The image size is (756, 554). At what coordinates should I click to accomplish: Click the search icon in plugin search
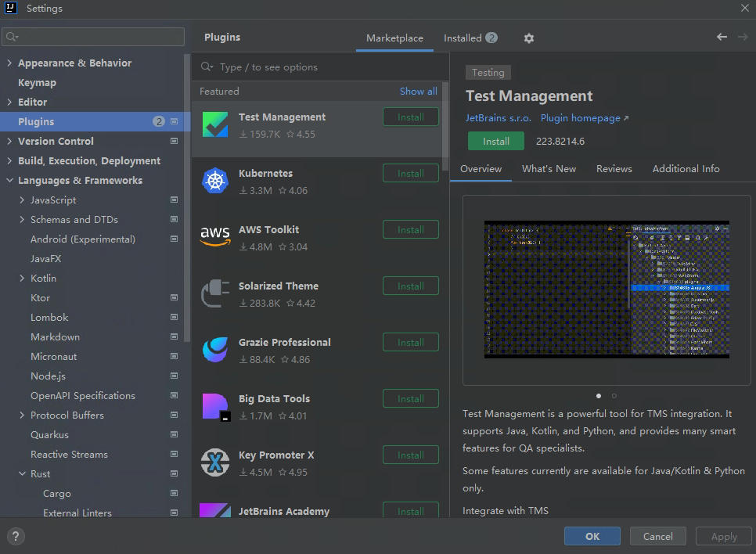coord(207,67)
